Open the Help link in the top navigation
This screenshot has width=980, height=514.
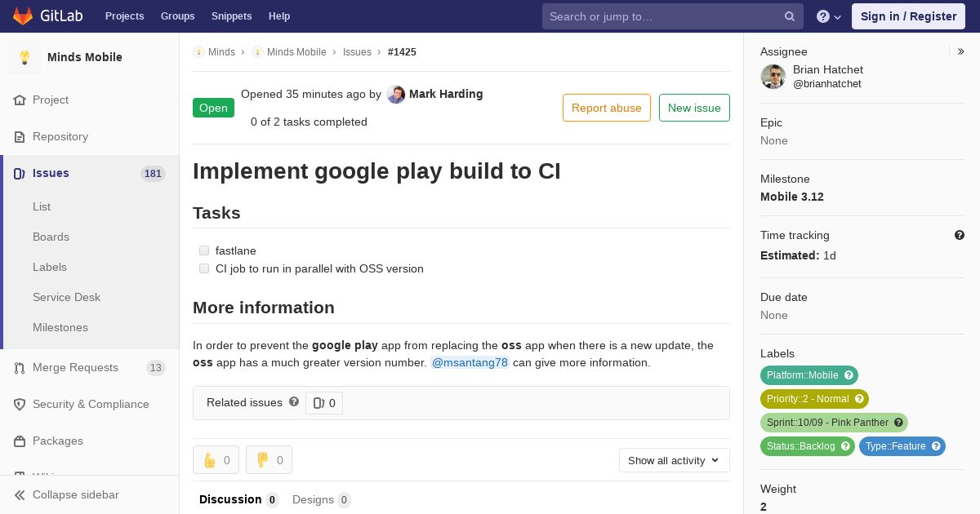(279, 16)
